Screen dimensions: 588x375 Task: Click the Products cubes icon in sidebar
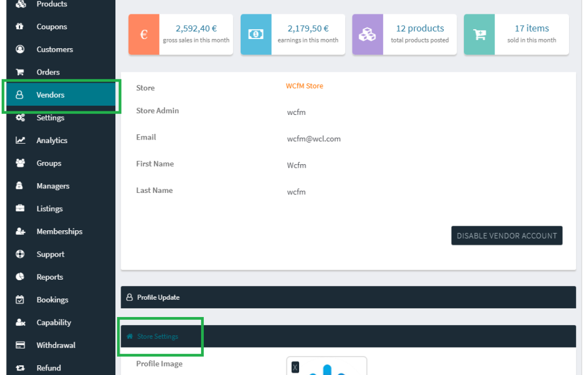[21, 4]
